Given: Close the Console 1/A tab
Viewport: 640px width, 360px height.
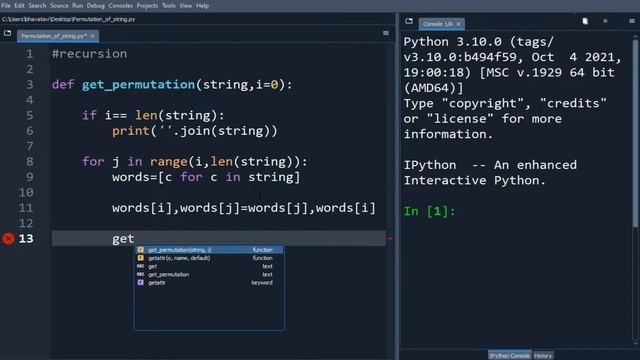Looking at the screenshot, I should coord(459,24).
